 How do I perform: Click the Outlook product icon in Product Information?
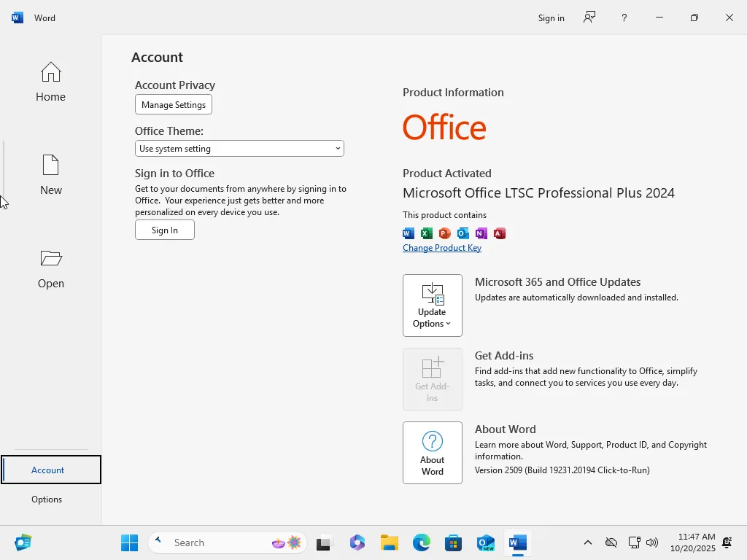click(x=462, y=233)
